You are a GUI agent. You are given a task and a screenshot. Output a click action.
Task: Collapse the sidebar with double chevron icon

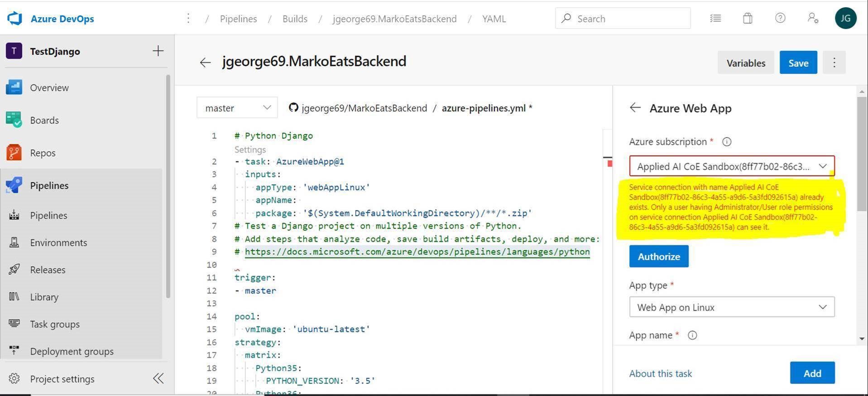(x=158, y=378)
